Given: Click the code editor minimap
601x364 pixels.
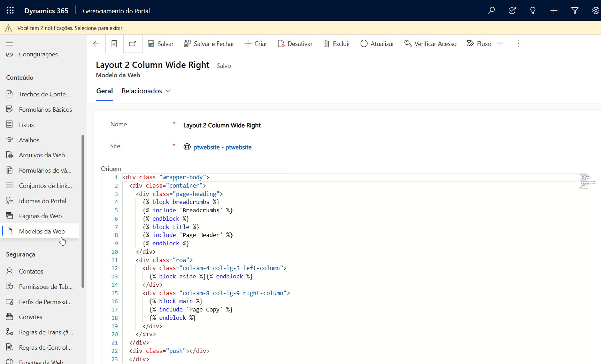Looking at the screenshot, I should tap(588, 181).
